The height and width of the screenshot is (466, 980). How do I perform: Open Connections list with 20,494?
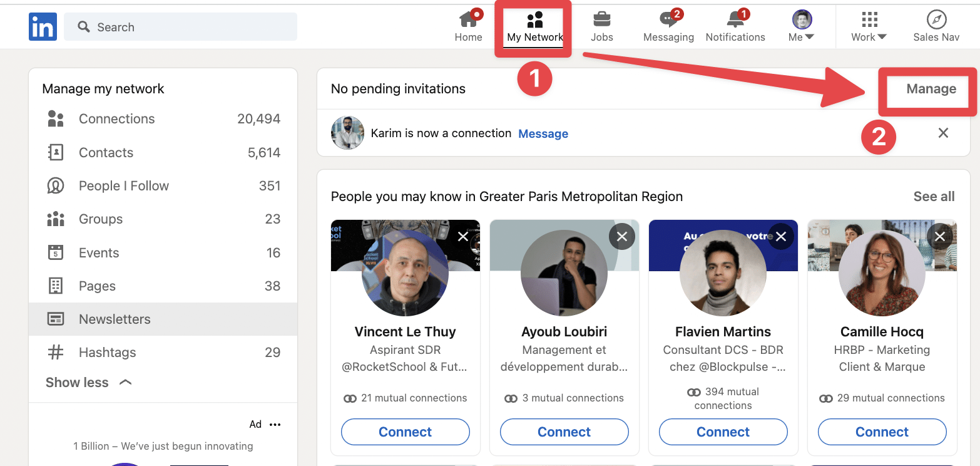[x=163, y=119]
